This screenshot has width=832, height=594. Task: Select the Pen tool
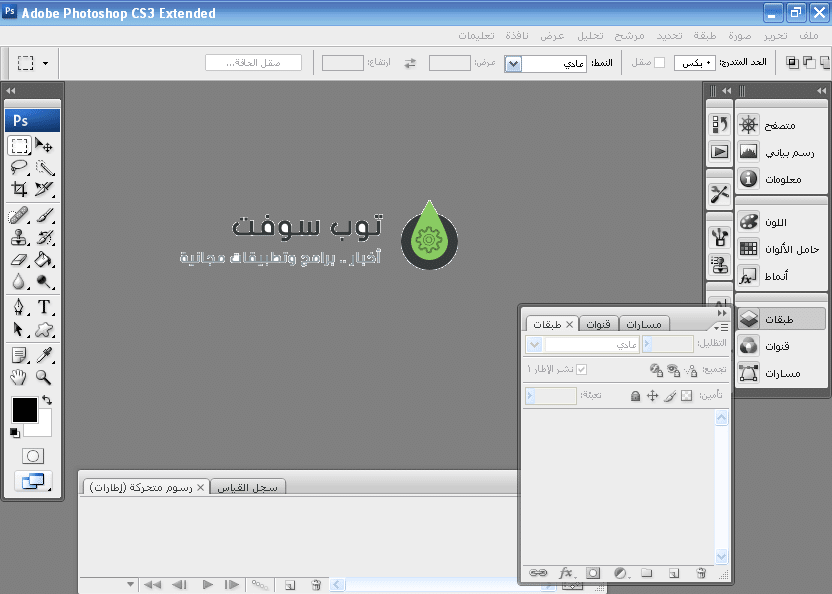click(x=19, y=307)
